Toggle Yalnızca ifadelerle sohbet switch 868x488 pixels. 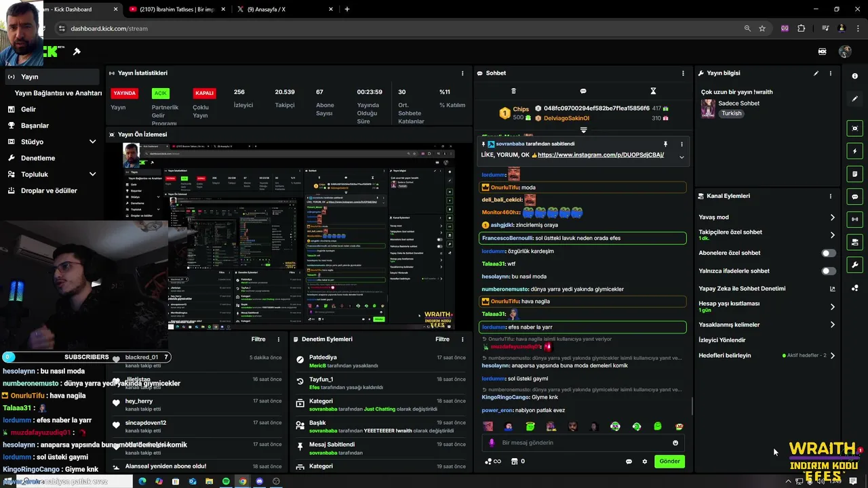pyautogui.click(x=829, y=271)
